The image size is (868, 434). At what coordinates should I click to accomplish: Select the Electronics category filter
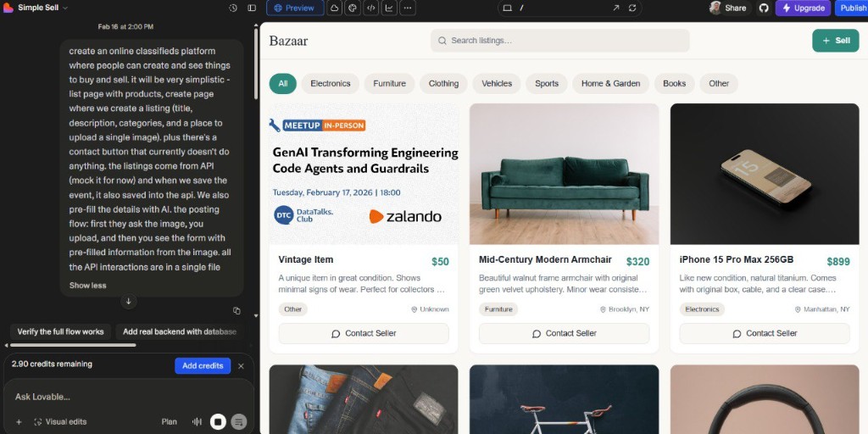(331, 84)
